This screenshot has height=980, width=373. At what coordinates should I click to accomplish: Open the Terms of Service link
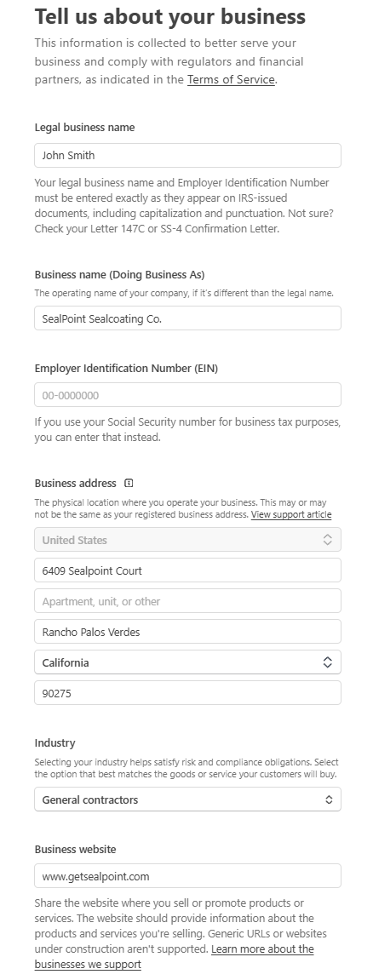click(x=231, y=79)
